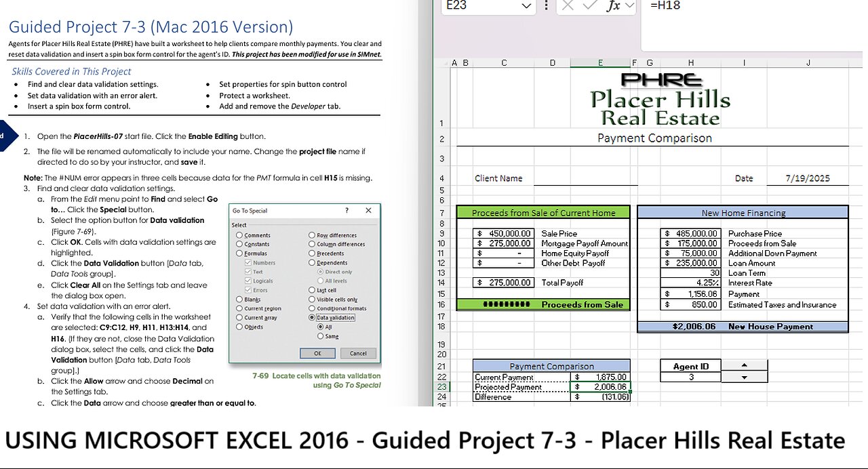
Task: Click the Payment cell $1,156.06
Action: tap(690, 294)
